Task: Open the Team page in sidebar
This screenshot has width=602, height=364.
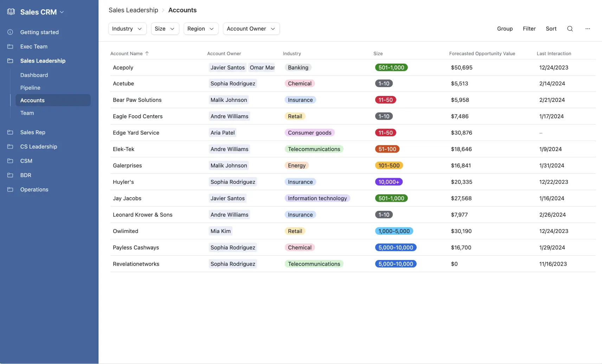Action: (27, 113)
